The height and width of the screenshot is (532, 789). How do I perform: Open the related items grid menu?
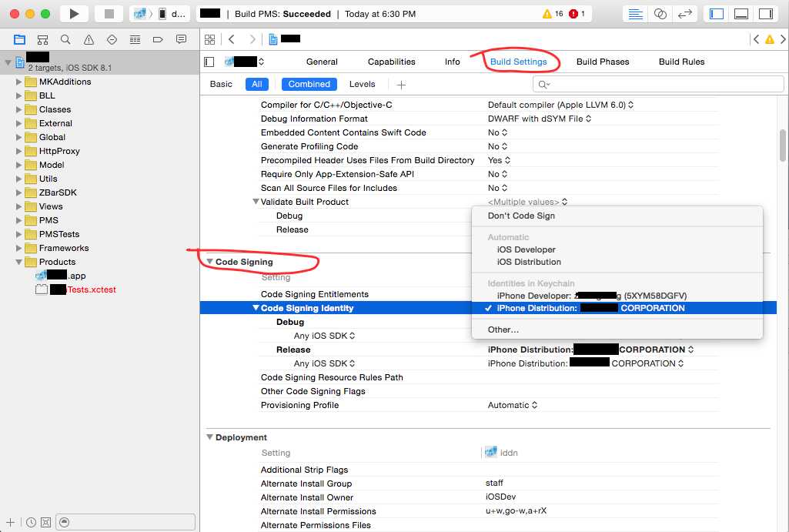[x=210, y=39]
